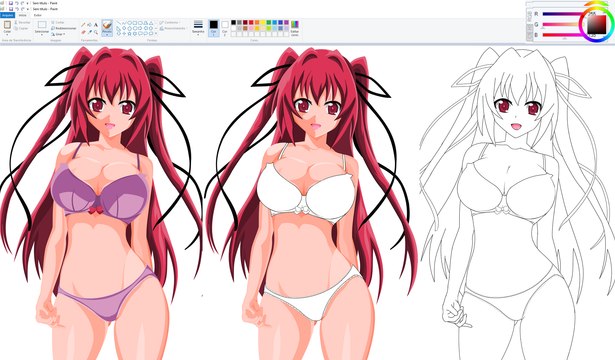The image size is (615, 360).
Task: Switch to the Exibir view tab
Action: click(38, 15)
